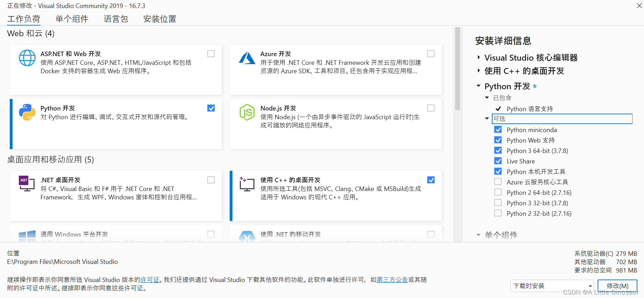
Task: Collapse the Python 开发 details section
Action: pyautogui.click(x=479, y=86)
